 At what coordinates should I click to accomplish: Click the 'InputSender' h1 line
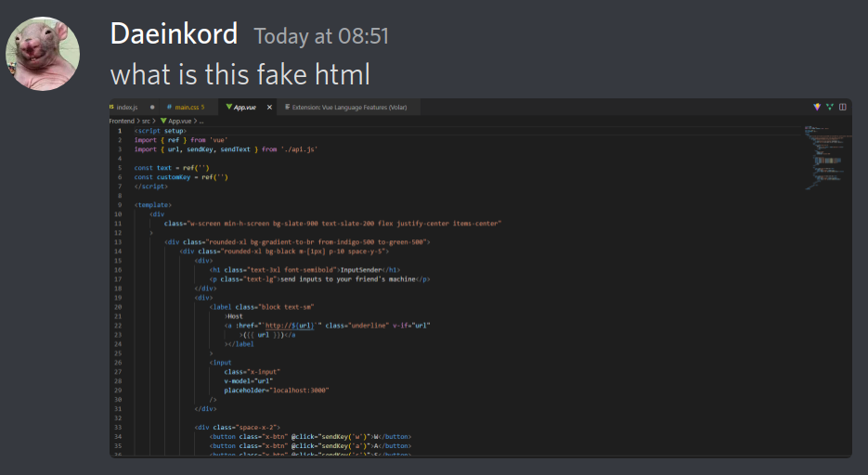click(304, 270)
